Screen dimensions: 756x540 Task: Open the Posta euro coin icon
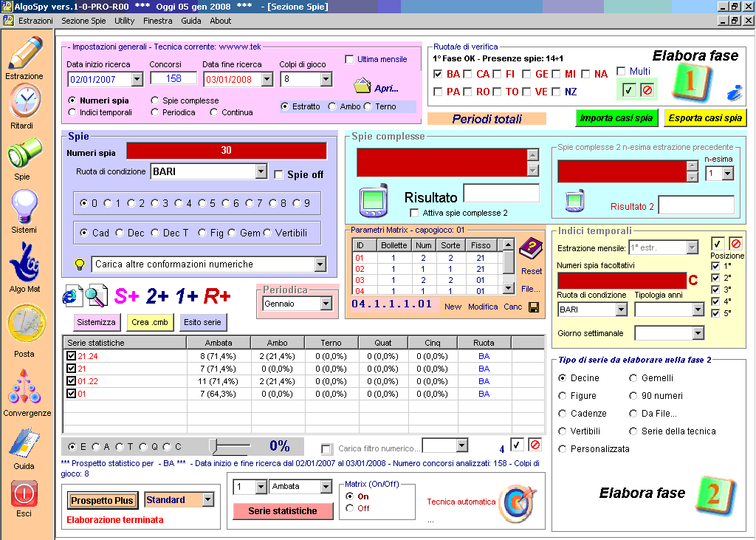26,324
